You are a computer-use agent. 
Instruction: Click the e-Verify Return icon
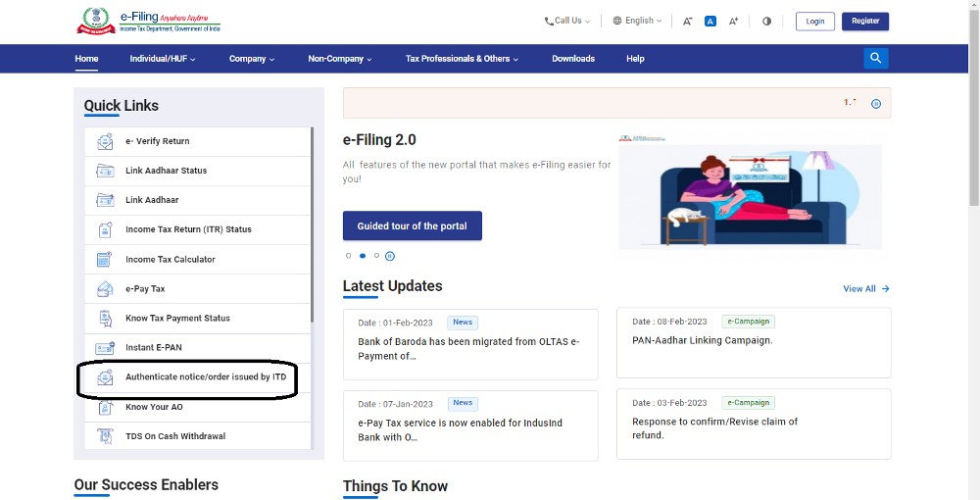105,141
